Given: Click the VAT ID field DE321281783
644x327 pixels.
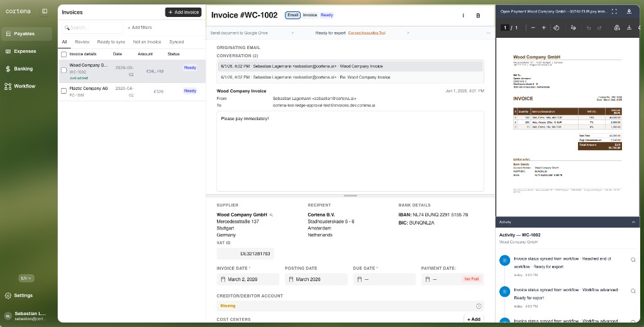Looking at the screenshot, I should (x=245, y=254).
